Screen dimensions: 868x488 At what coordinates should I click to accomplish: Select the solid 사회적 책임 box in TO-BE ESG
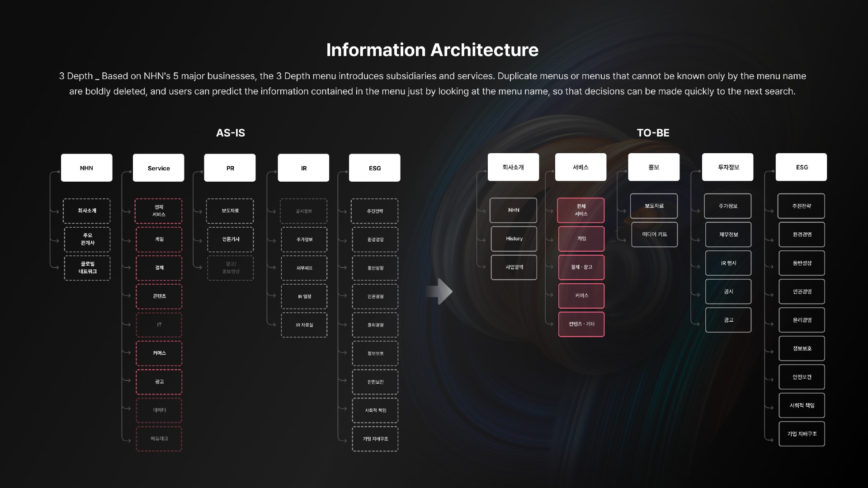[x=802, y=405]
